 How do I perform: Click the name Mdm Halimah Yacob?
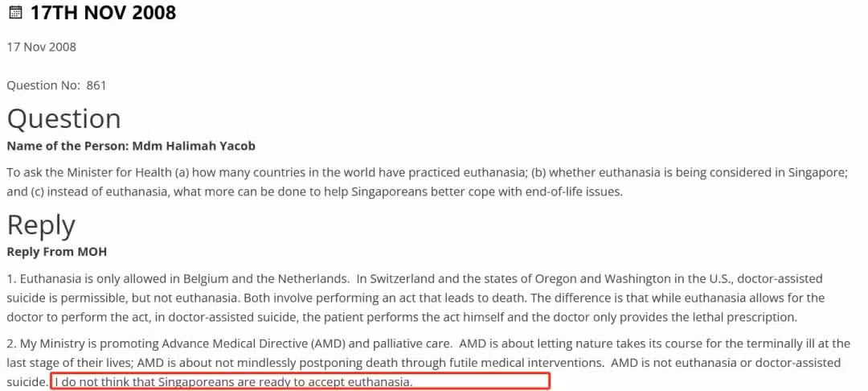pyautogui.click(x=194, y=146)
